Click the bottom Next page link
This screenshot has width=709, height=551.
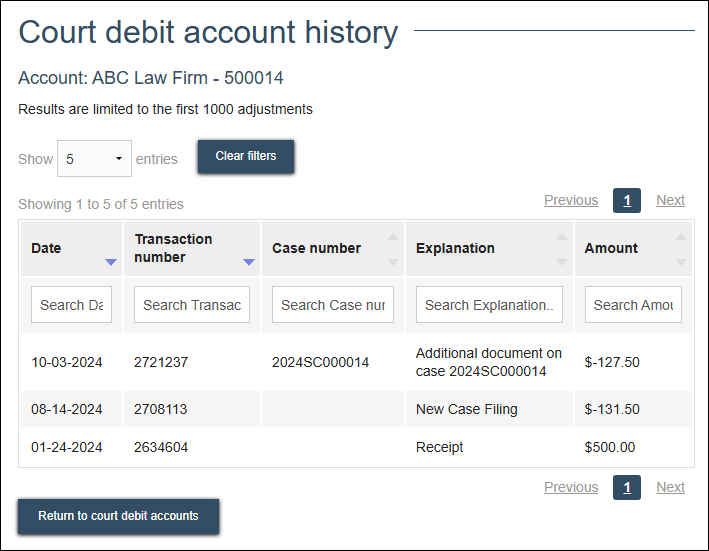pos(670,487)
